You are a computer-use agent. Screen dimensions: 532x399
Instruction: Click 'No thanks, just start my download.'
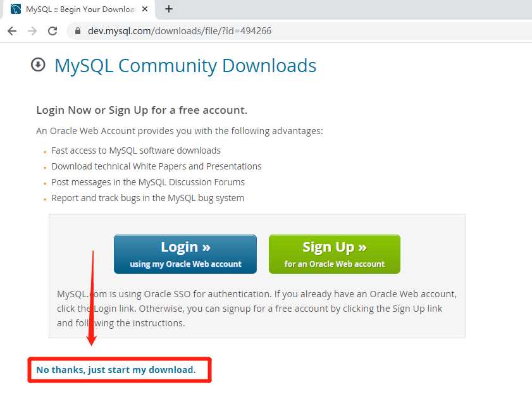tap(116, 370)
